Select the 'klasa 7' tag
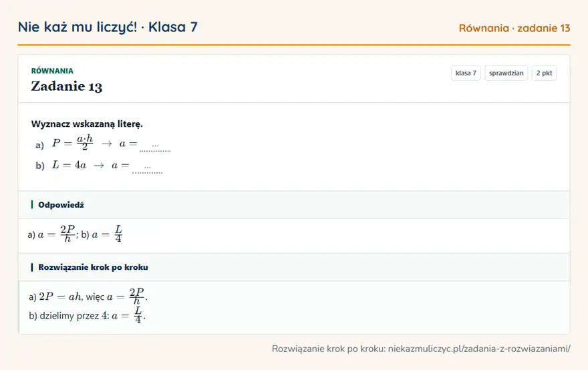Image resolution: width=588 pixels, height=370 pixels. [466, 73]
